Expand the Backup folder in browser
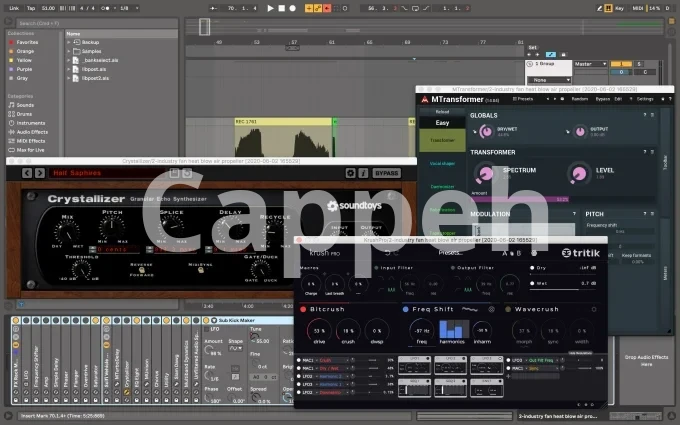The height and width of the screenshot is (425, 680). point(90,43)
